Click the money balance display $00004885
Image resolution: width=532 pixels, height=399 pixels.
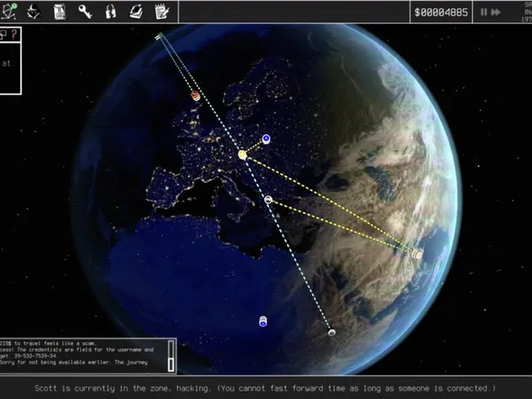(x=441, y=12)
